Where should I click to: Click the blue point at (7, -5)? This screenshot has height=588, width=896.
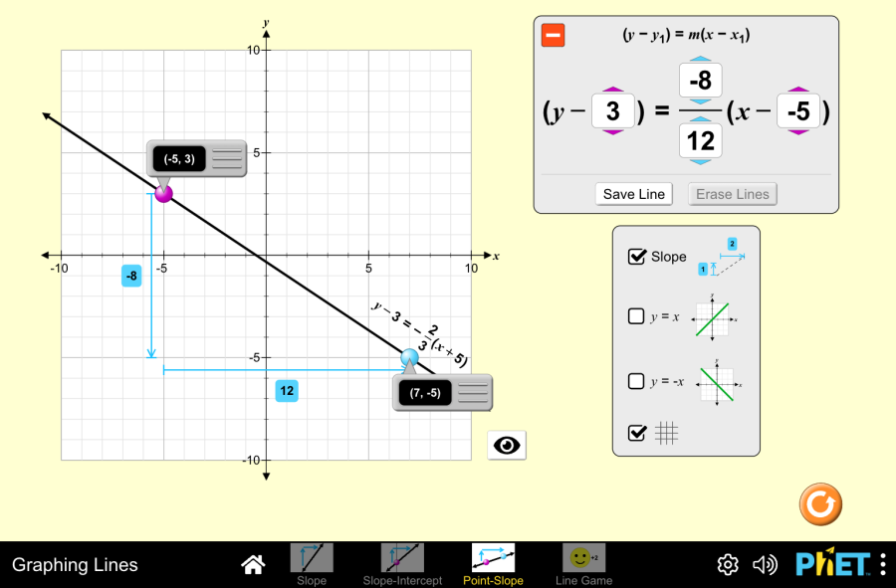point(408,357)
